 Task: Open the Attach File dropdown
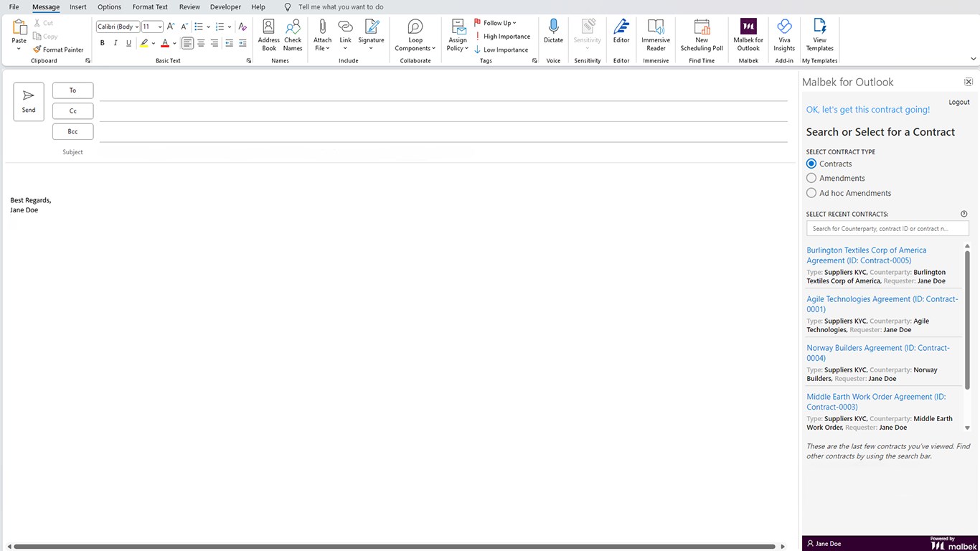(x=323, y=35)
